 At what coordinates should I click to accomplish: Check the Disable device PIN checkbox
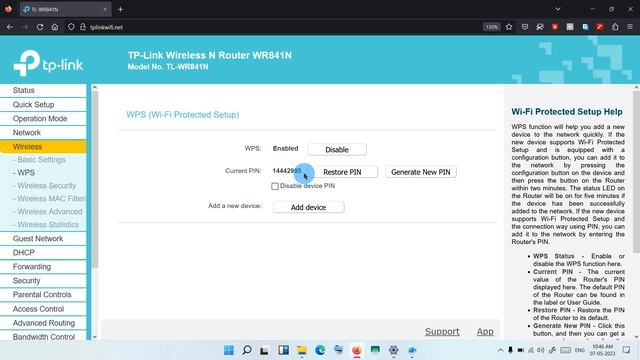coord(275,186)
